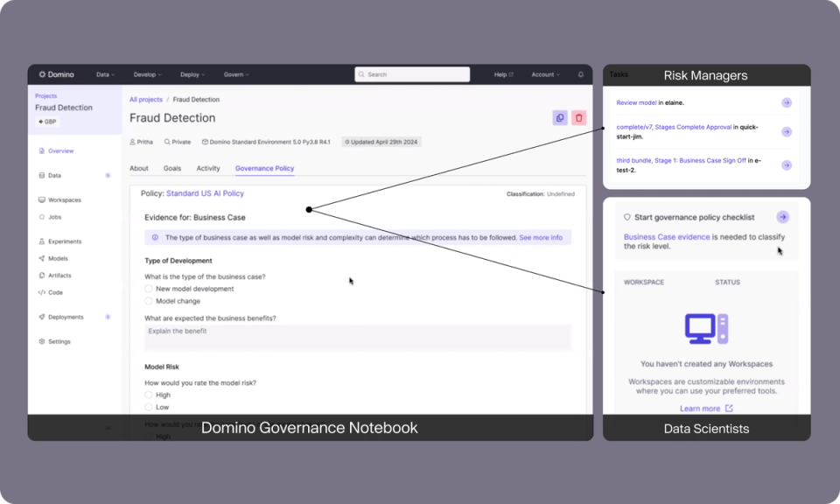This screenshot has width=840, height=504.
Task: Rate the model risk as High
Action: point(148,395)
